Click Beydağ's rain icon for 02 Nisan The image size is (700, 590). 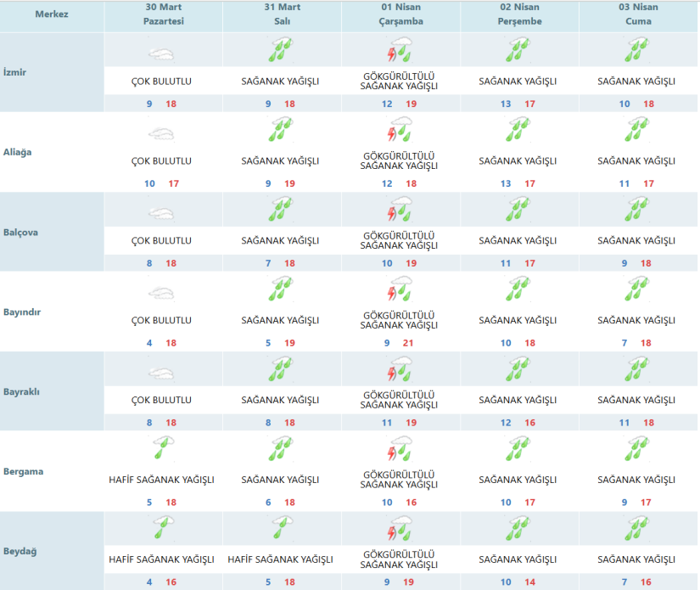tap(518, 531)
